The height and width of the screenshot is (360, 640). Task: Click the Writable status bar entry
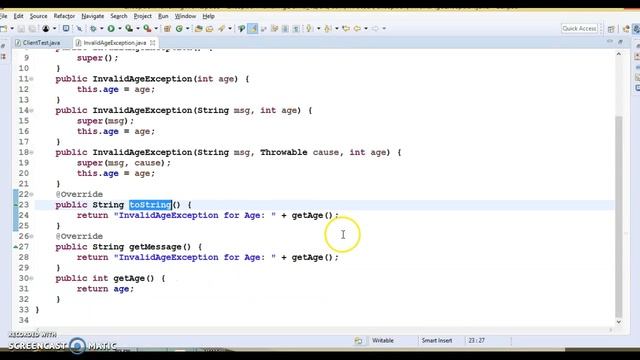click(x=383, y=340)
